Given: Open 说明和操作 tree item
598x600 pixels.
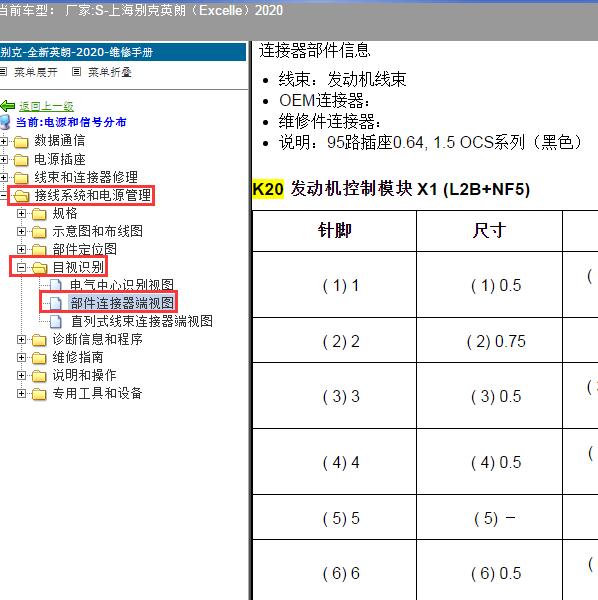Looking at the screenshot, I should (x=85, y=375).
